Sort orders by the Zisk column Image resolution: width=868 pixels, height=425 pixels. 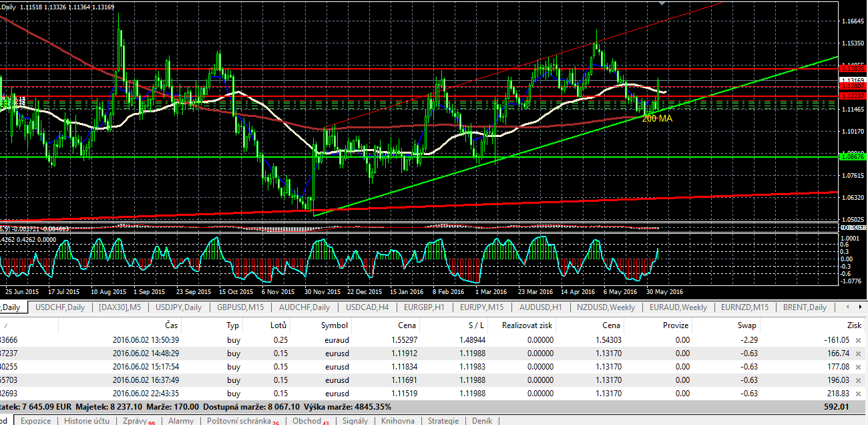click(853, 325)
